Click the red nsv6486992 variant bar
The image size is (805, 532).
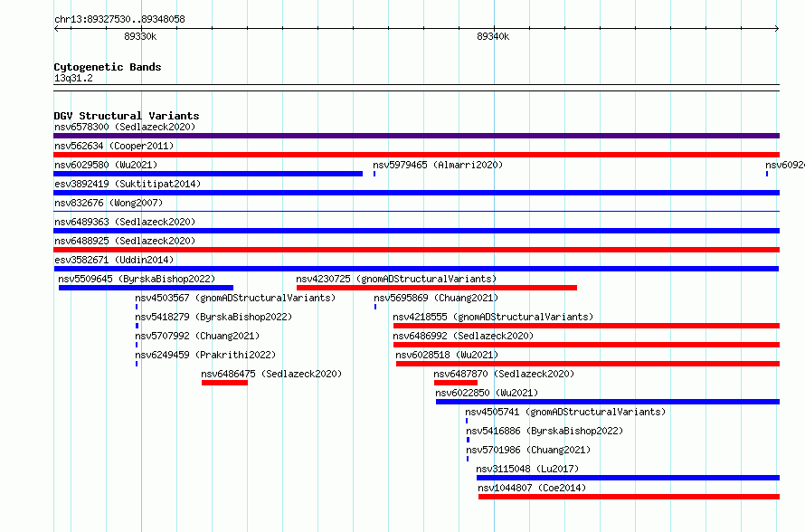[x=586, y=345]
